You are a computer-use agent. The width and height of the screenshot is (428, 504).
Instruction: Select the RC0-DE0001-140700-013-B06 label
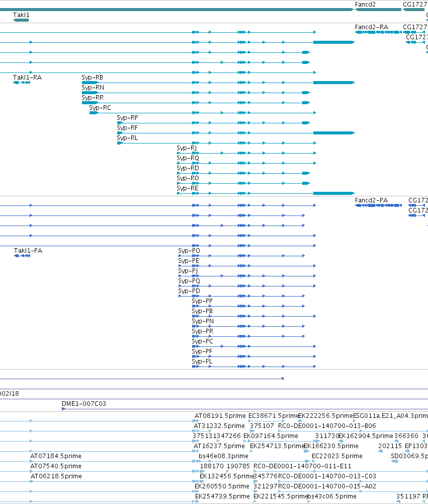327,426
